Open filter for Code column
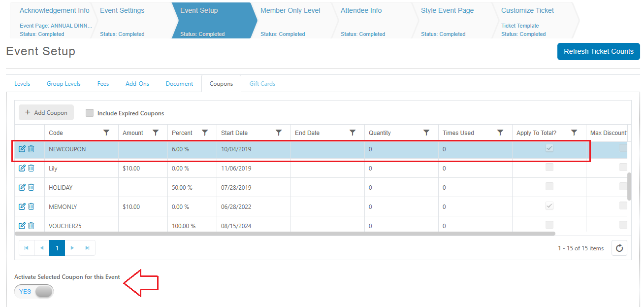Viewport: 644px width, 307px height. point(106,133)
